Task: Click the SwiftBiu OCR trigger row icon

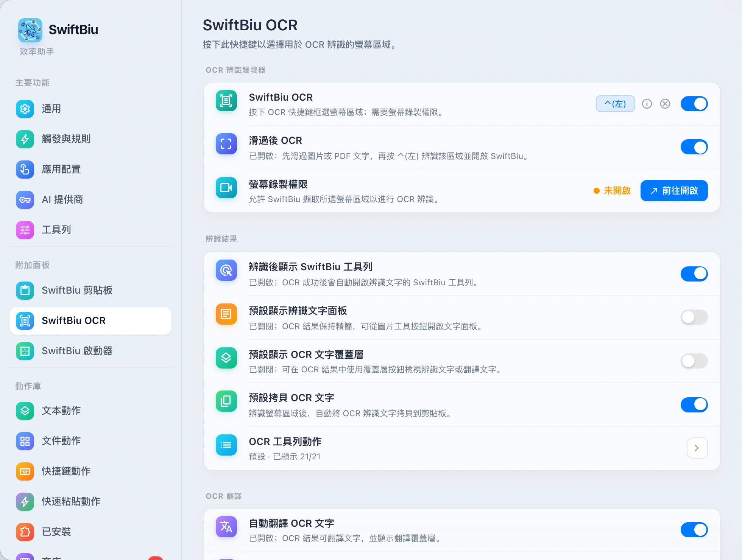Action: [x=226, y=101]
